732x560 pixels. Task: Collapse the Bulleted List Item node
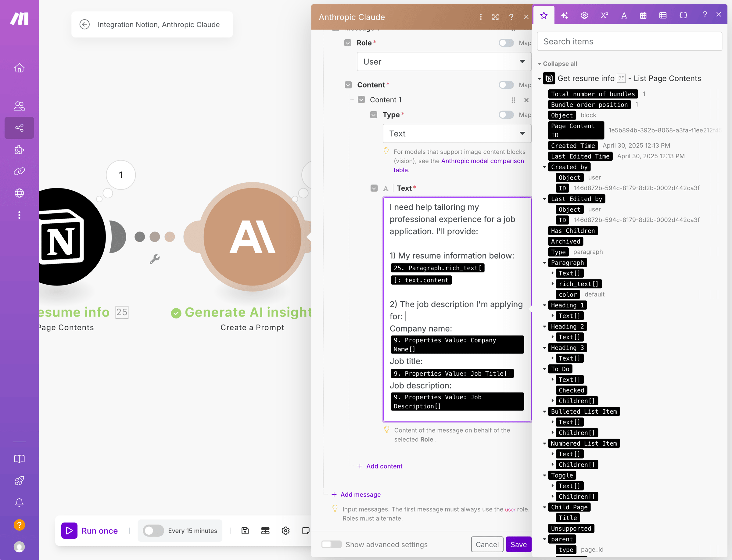pos(545,412)
